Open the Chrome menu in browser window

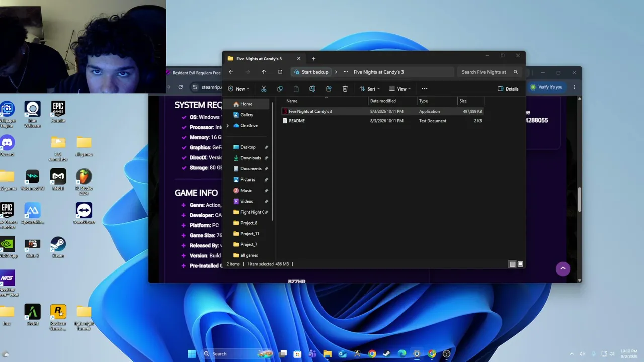(574, 87)
